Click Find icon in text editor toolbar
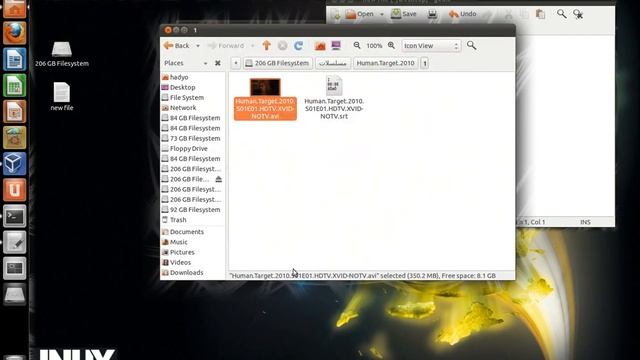This screenshot has width=640, height=360. (562, 14)
